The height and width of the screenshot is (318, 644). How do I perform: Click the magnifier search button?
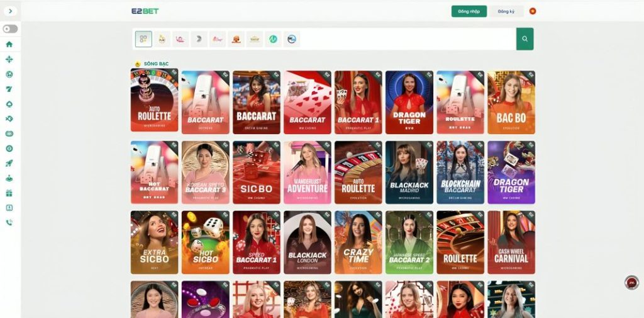(x=525, y=39)
